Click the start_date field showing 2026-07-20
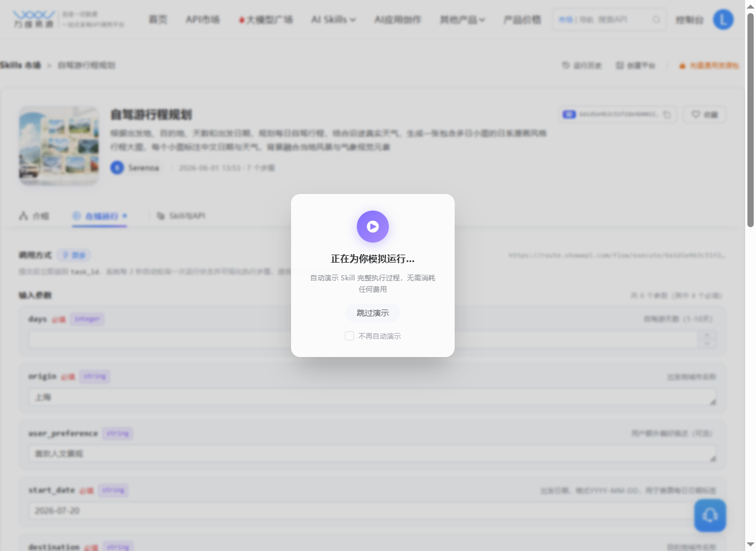This screenshot has height=551, width=756. coord(372,510)
